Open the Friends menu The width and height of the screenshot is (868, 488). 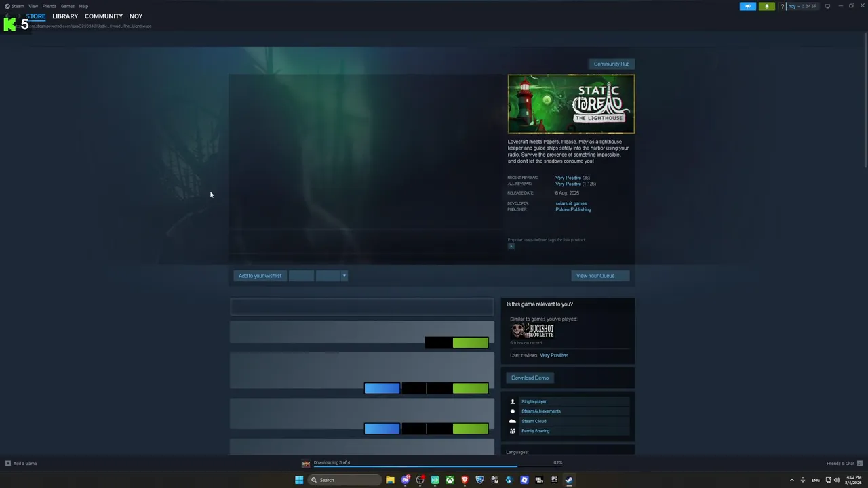click(50, 6)
